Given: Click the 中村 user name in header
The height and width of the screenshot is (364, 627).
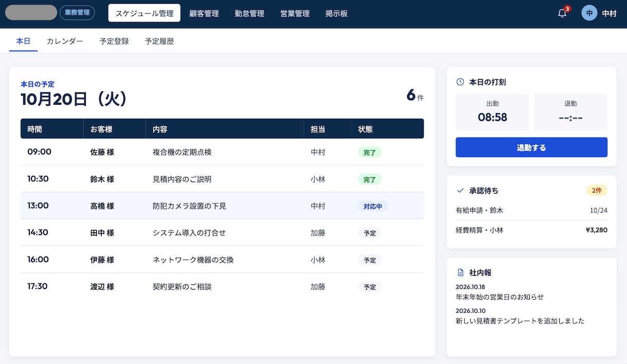Looking at the screenshot, I should click(609, 13).
